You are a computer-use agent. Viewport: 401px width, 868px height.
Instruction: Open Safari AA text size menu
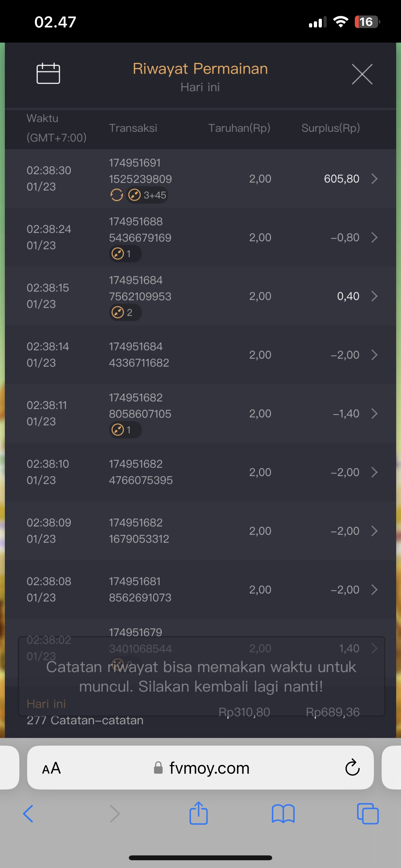(x=51, y=768)
